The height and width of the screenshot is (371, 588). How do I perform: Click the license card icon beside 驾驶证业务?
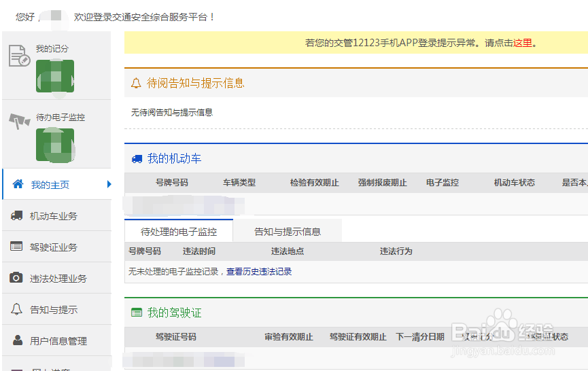coord(16,247)
